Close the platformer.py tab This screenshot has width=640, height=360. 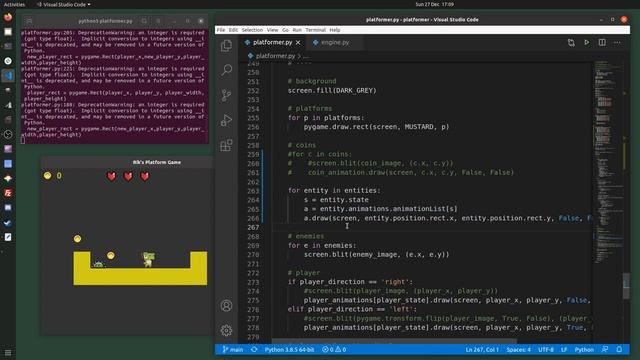click(x=298, y=42)
